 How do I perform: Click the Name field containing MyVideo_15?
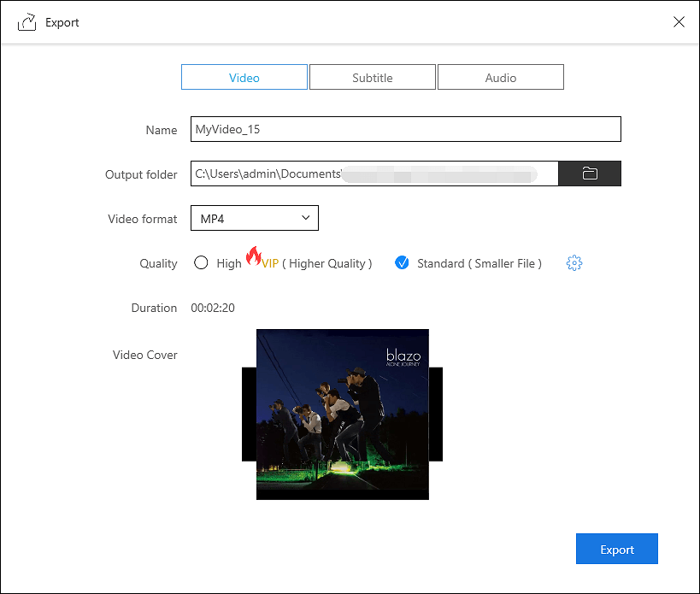(405, 129)
